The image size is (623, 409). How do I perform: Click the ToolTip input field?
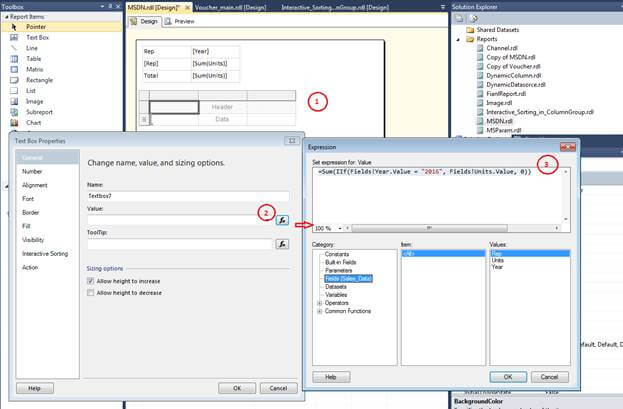(x=180, y=244)
